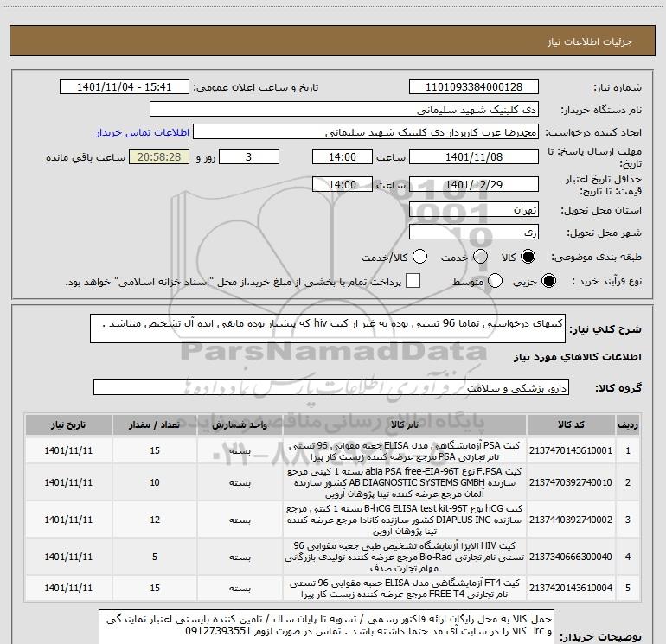Image resolution: width=666 pixels, height=644 pixels.
Task: Click the general description text box
Action: [328, 328]
